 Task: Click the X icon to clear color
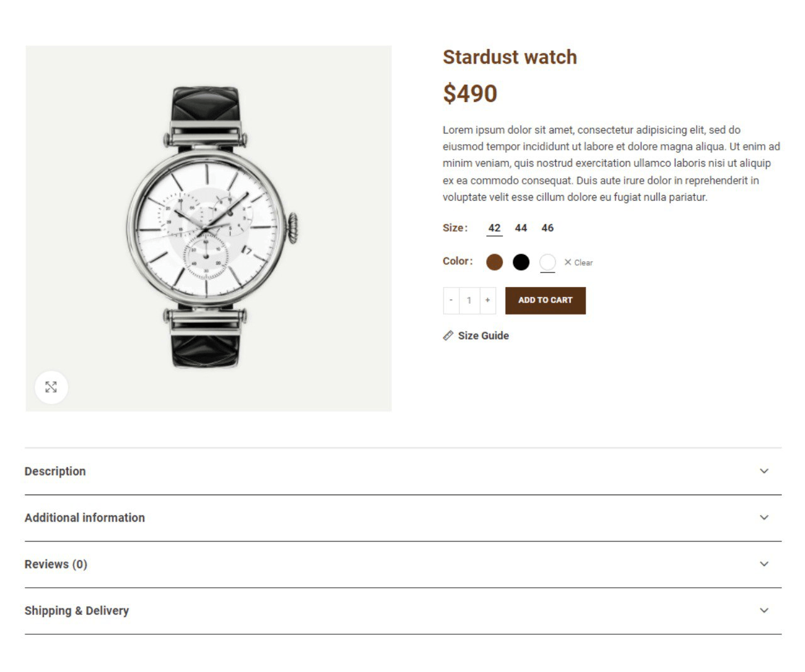point(568,262)
